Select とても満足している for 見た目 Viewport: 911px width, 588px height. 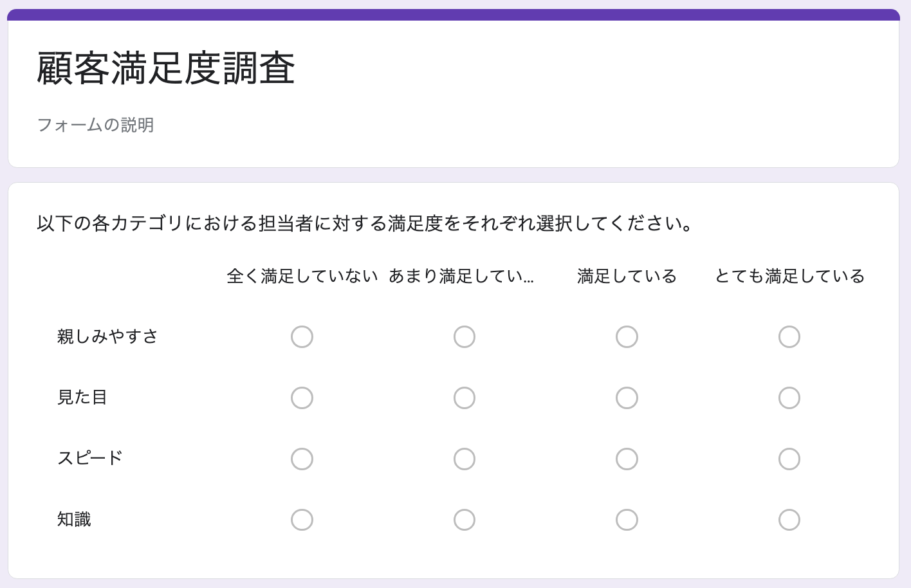(789, 398)
